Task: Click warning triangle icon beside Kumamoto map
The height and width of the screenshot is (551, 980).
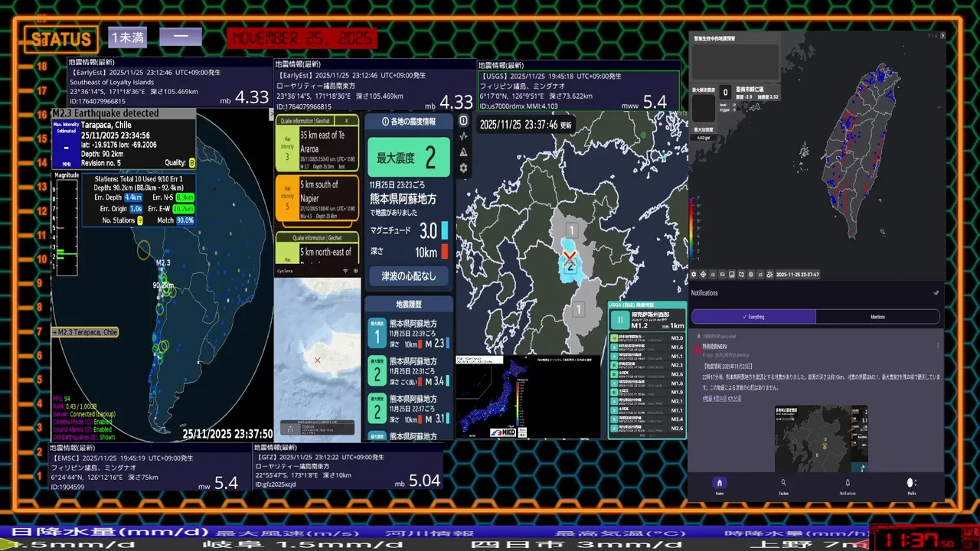Action: pyautogui.click(x=463, y=152)
